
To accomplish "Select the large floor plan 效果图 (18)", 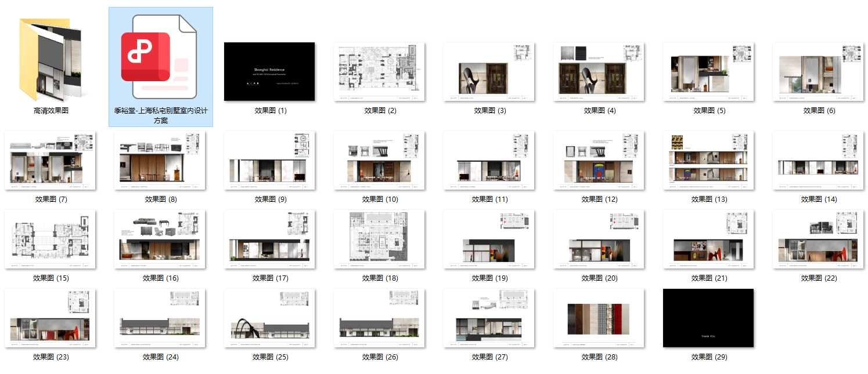I will (379, 239).
